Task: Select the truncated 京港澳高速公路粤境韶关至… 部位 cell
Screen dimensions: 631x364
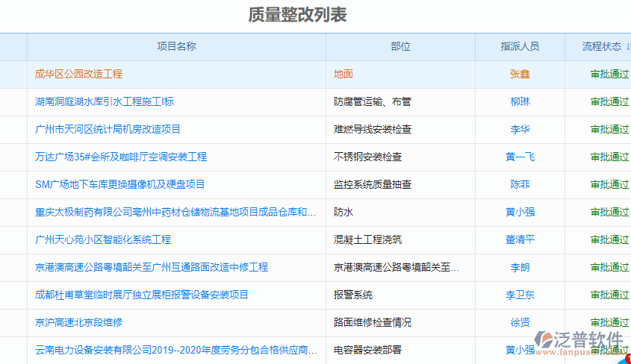Action: (397, 267)
